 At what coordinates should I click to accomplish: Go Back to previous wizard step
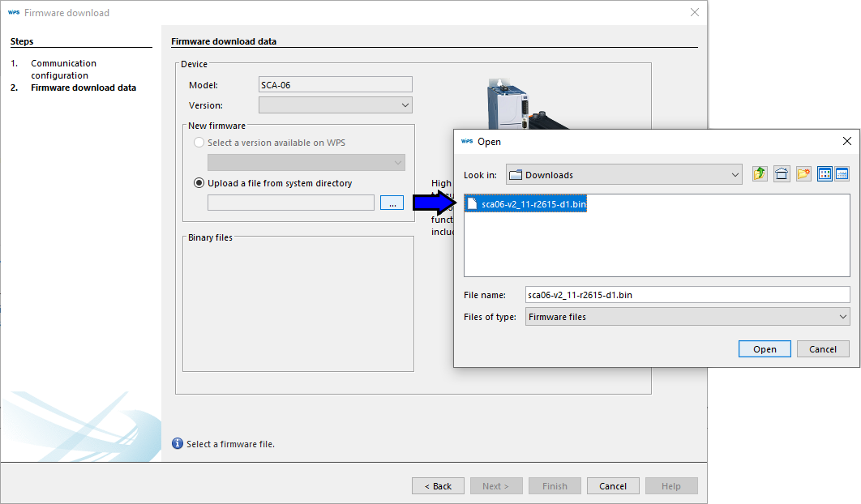438,486
